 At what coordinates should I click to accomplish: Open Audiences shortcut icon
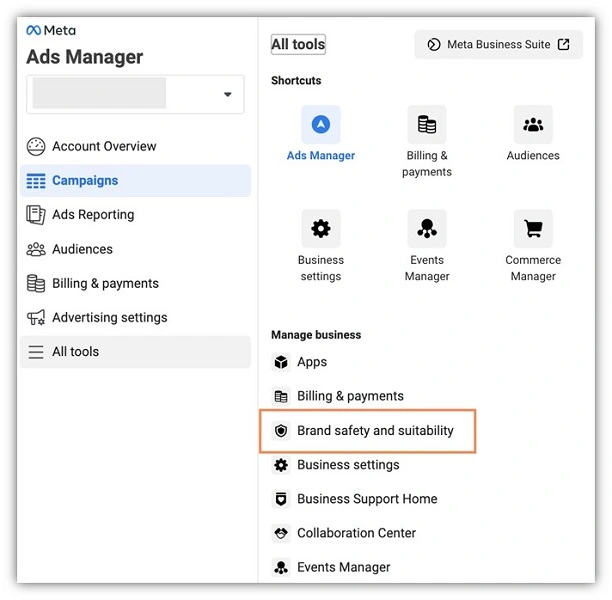pyautogui.click(x=533, y=125)
